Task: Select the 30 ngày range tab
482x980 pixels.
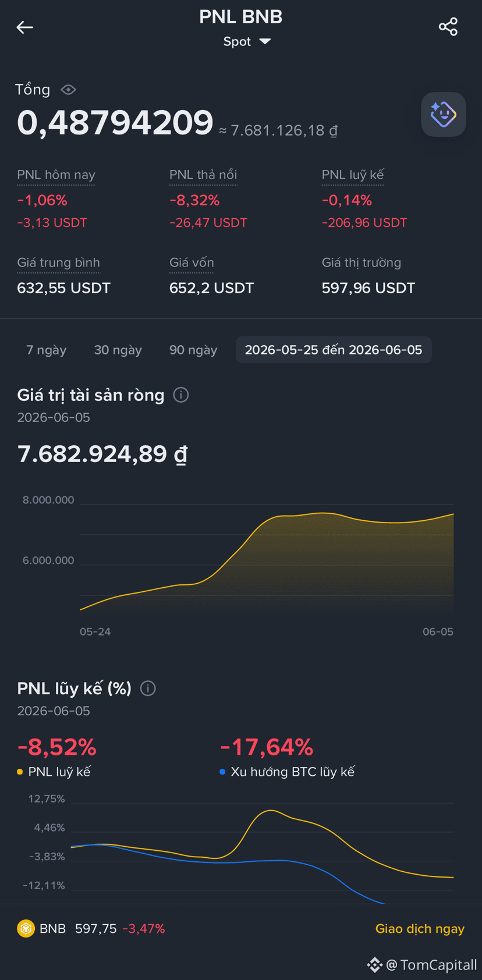Action: tap(118, 350)
